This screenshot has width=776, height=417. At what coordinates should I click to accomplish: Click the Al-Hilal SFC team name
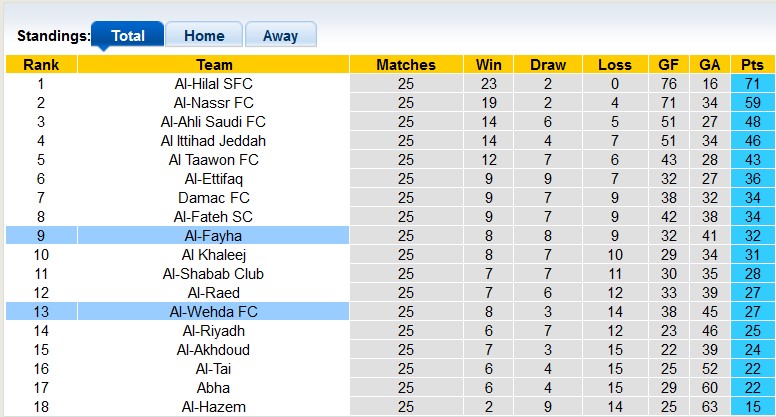(213, 84)
